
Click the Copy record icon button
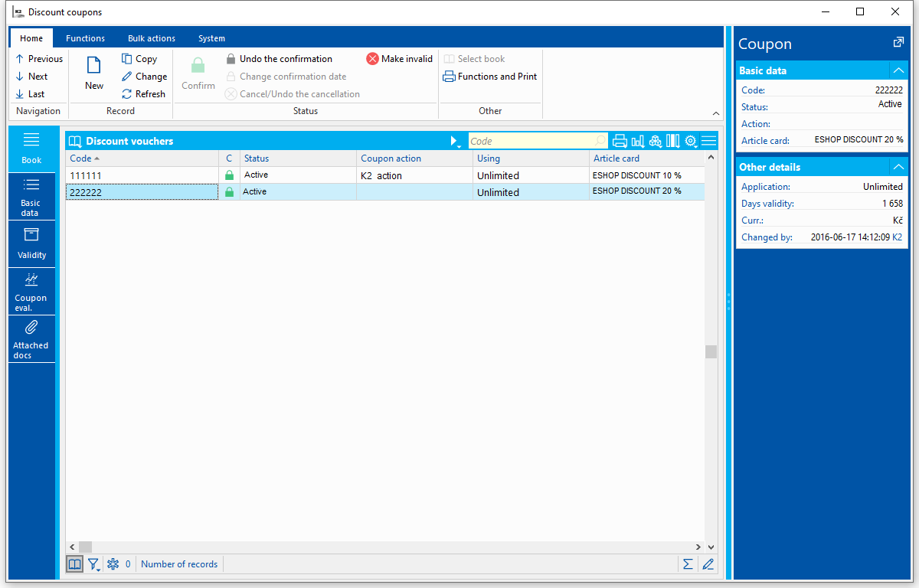(139, 59)
